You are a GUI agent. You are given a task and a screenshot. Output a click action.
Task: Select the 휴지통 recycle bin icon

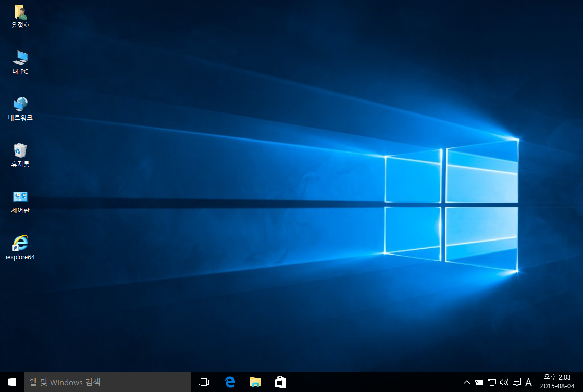(20, 155)
